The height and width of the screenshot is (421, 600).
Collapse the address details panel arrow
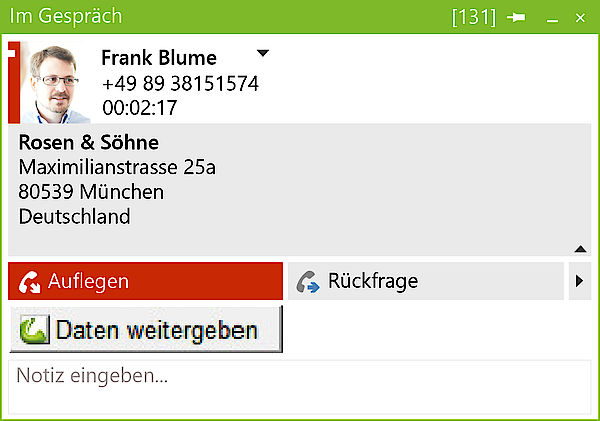tap(580, 249)
